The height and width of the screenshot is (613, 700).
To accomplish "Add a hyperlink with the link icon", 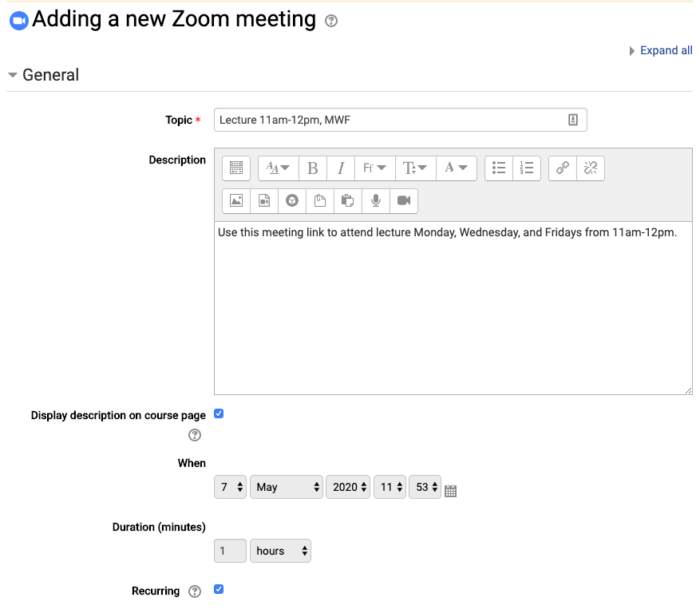I will [563, 168].
